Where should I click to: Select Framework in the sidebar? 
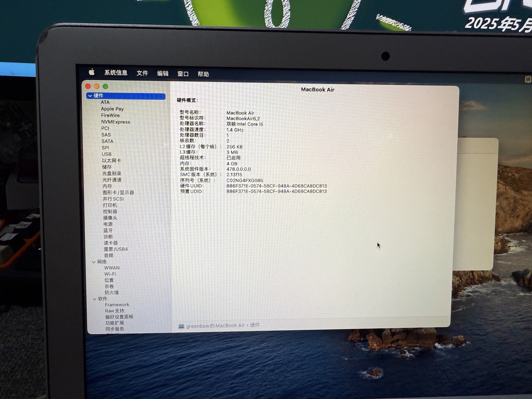117,305
